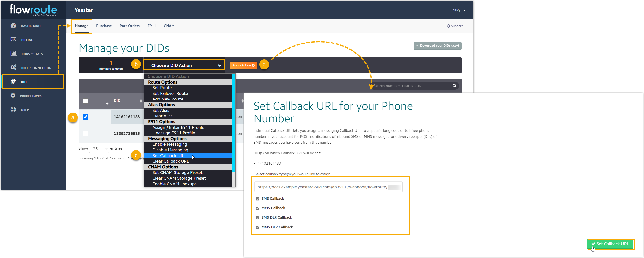Open Interconnection via the gears icon

(13, 67)
